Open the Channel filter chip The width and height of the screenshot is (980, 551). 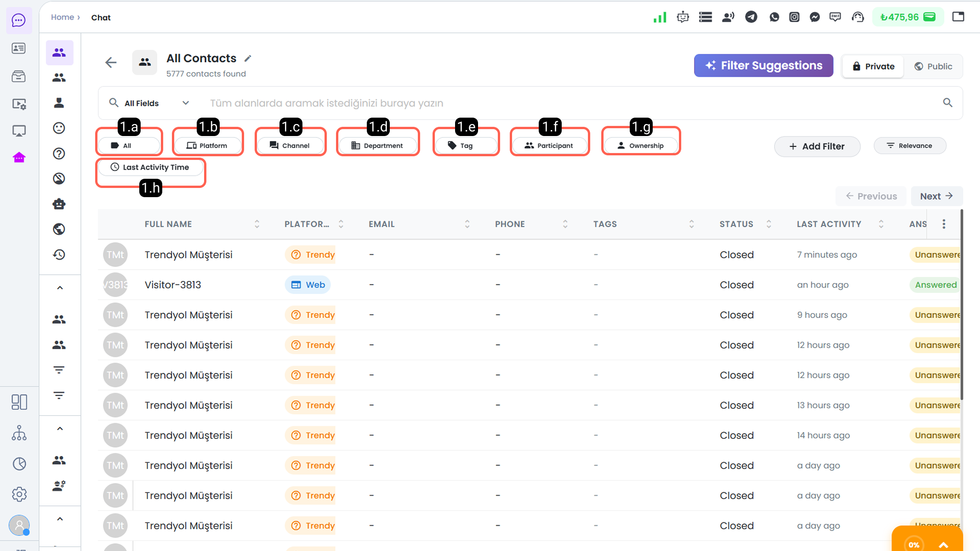[x=291, y=146]
